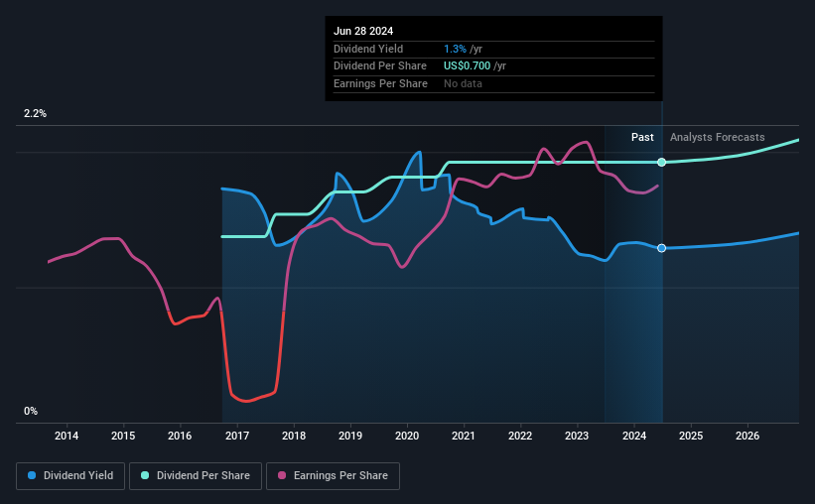The height and width of the screenshot is (504, 815).
Task: Click the teal Dividend Per Share legend dot
Action: click(x=145, y=475)
